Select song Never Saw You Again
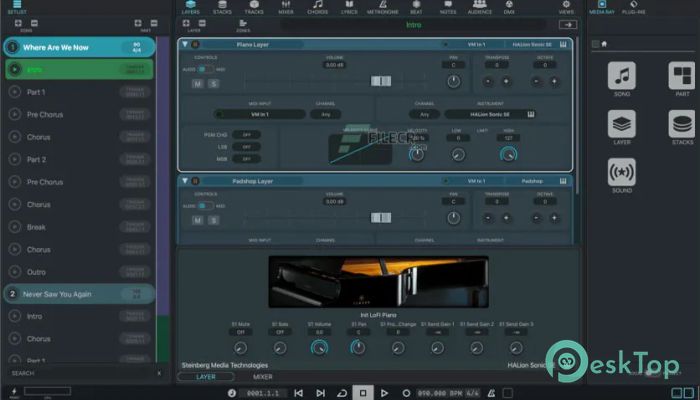The image size is (700, 400). tap(79, 294)
